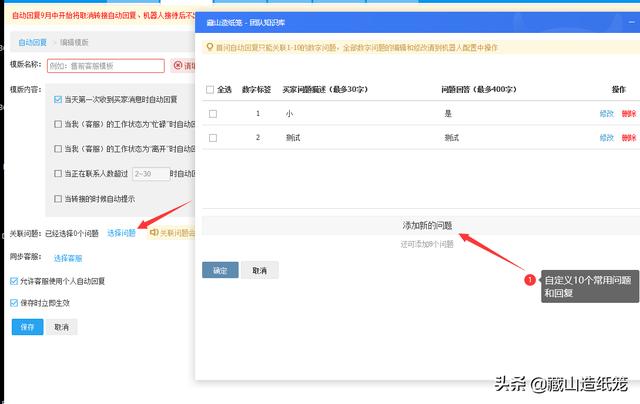640x404 pixels.
Task: Click 添加新的问题 bar
Action: pos(421,225)
